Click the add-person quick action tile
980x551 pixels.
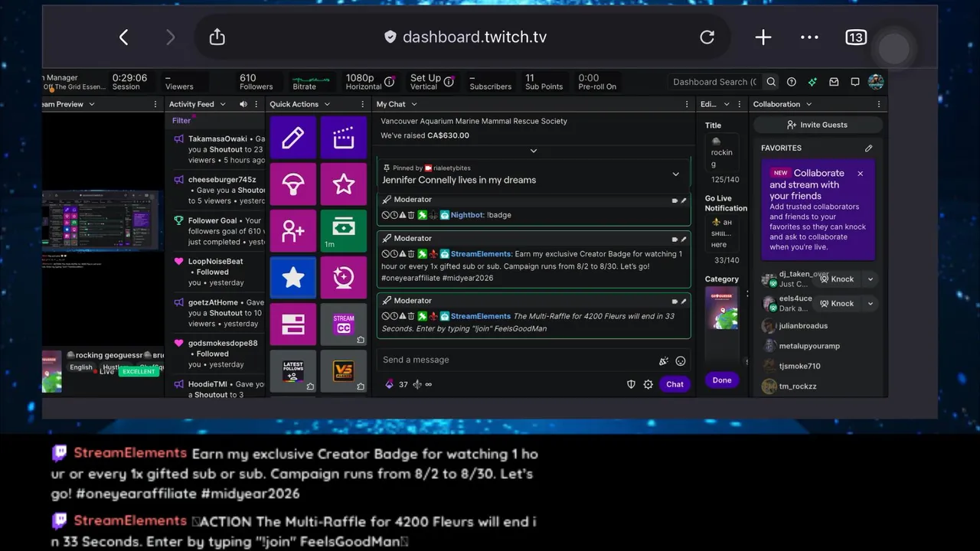pos(293,230)
